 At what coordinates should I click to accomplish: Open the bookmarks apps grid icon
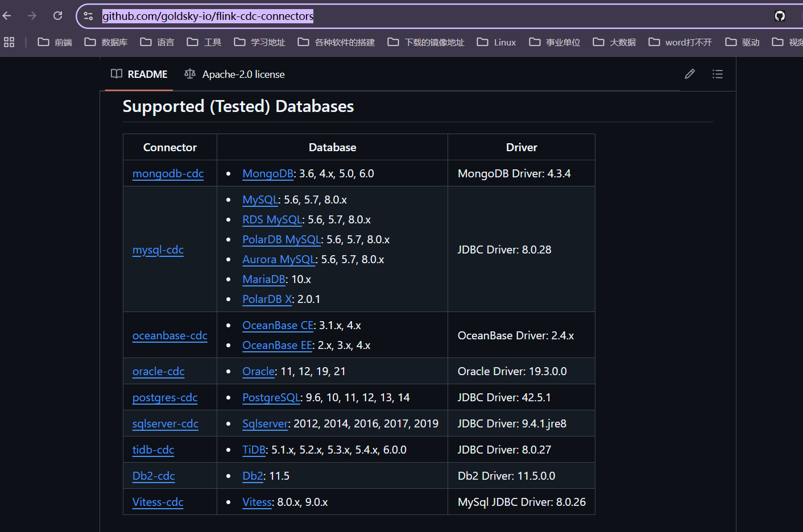click(9, 41)
